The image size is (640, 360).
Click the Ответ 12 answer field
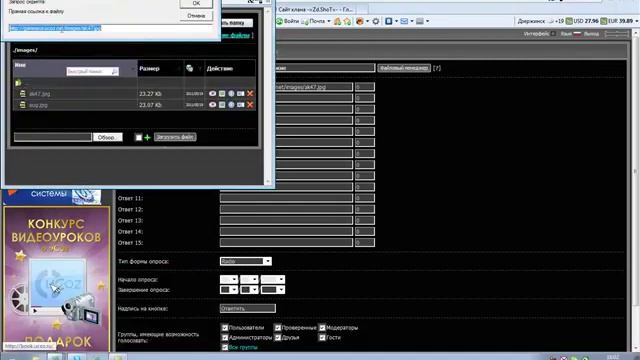(286, 209)
